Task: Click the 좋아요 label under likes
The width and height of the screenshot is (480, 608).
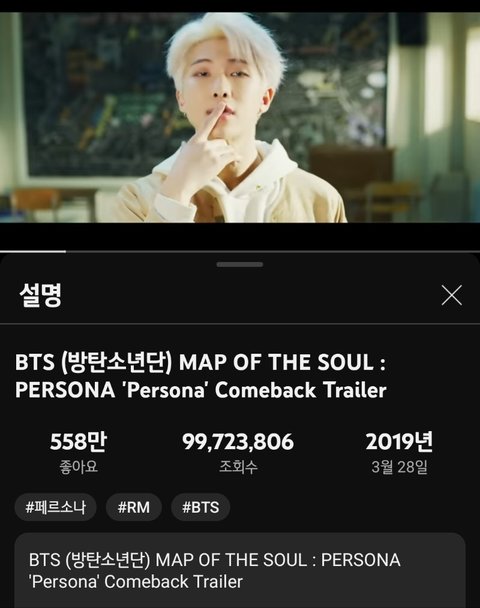Action: click(78, 466)
